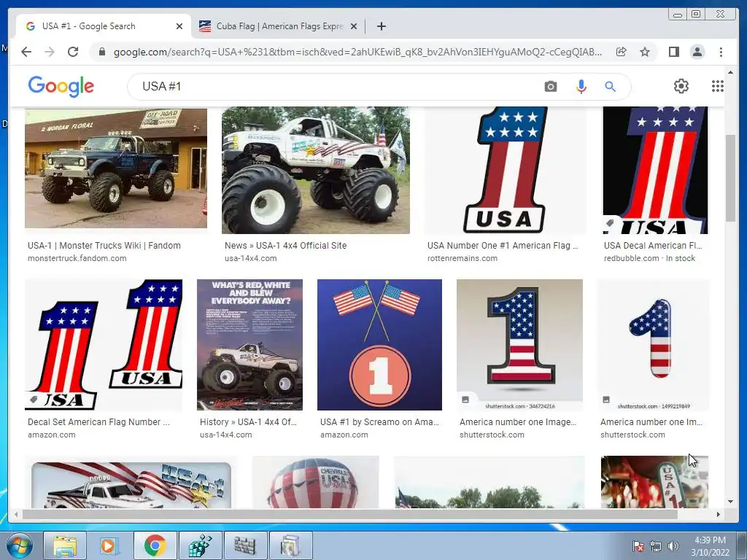Open Decal Set American Flag Number image
This screenshot has width=747, height=560.
point(104,345)
